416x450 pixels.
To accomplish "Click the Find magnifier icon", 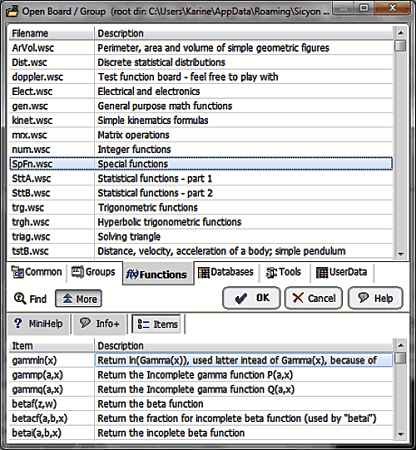I will pos(20,298).
